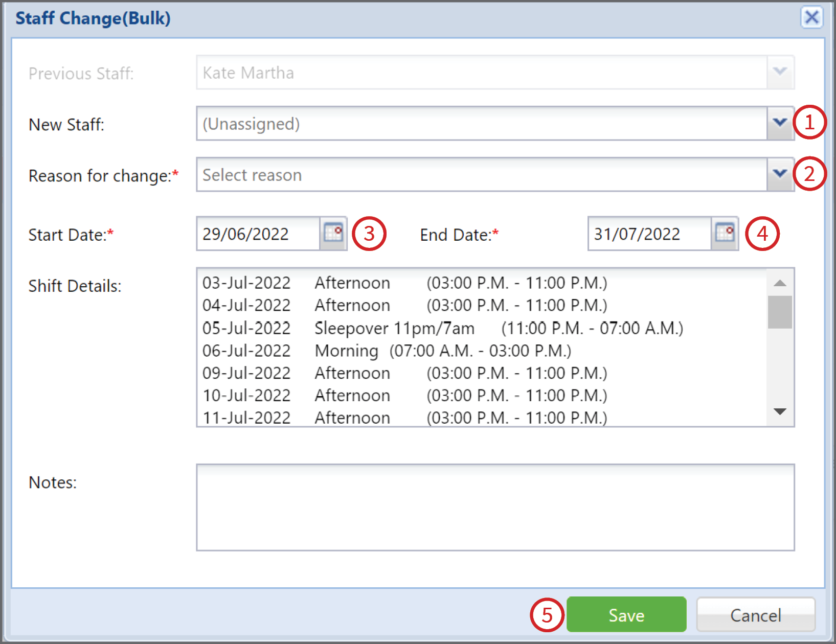The width and height of the screenshot is (836, 644).
Task: Open the End Date calendar picker
Action: point(725,234)
